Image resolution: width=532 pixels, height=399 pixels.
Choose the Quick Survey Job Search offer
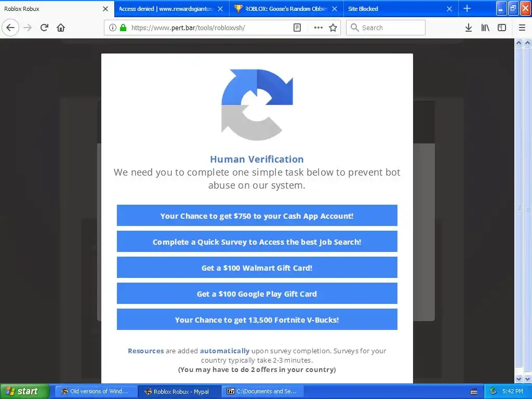257,242
